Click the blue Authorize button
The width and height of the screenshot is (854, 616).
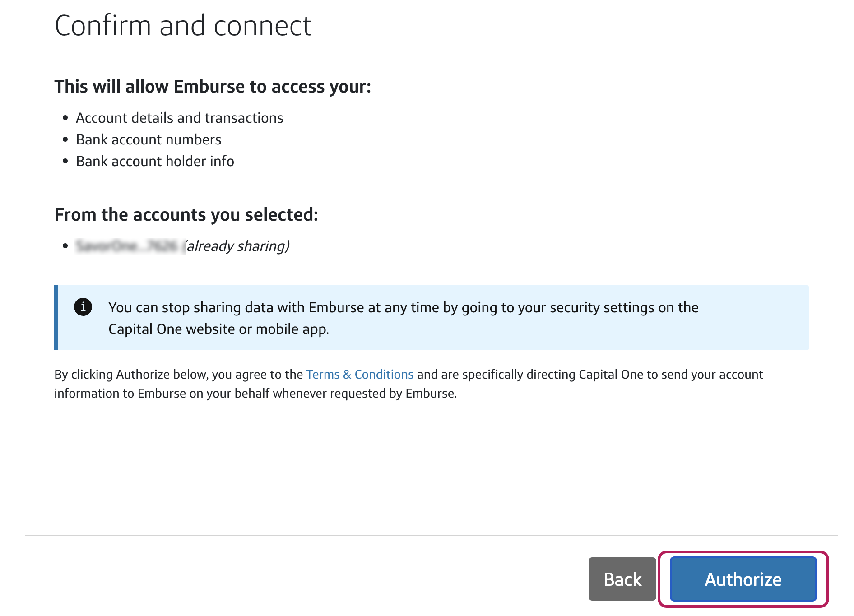pos(743,579)
